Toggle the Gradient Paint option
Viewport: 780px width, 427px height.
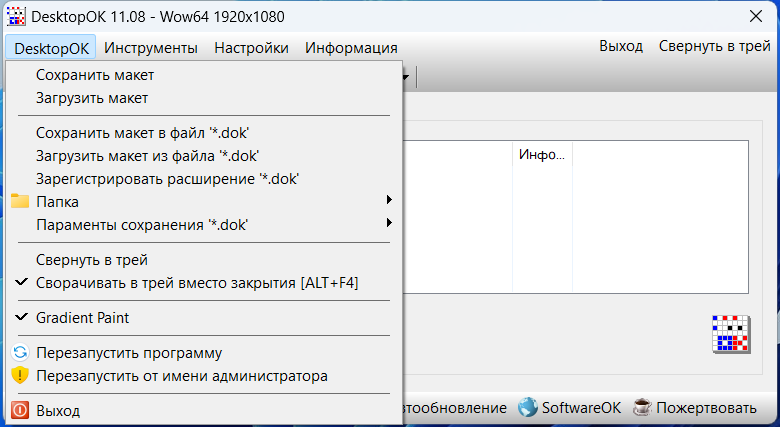[204, 318]
